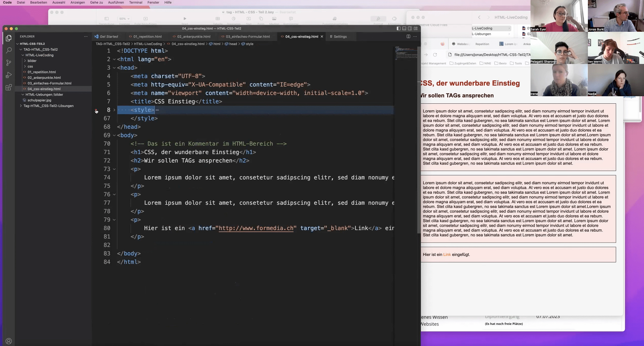This screenshot has height=346, width=644.
Task: Expand the bilder folder in Explorer
Action: (x=32, y=61)
